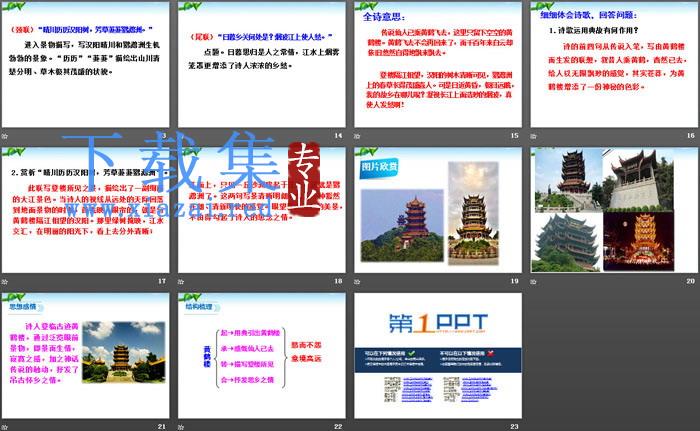Click animation star icon under slide 18
Viewport: 700px width, 431px height.
[x=181, y=281]
